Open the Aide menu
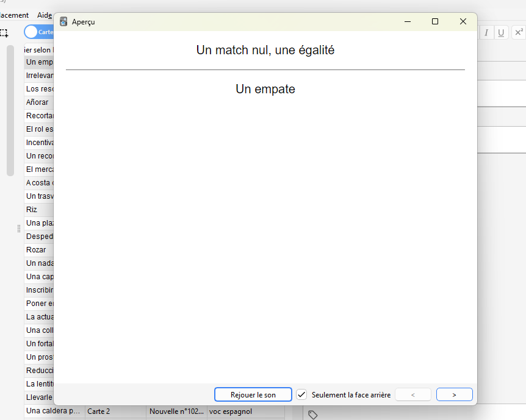This screenshot has height=420, width=526. (44, 15)
